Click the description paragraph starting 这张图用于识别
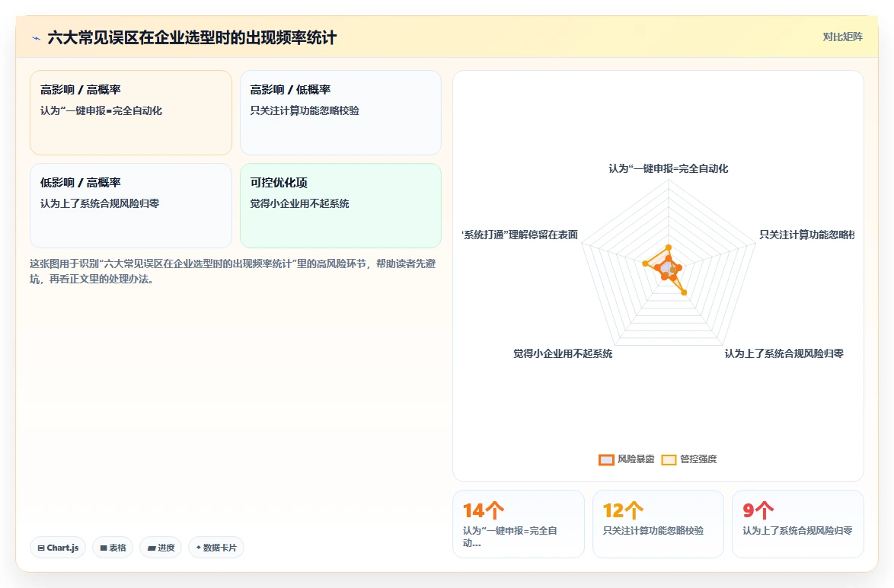Image resolution: width=894 pixels, height=588 pixels. [x=232, y=271]
